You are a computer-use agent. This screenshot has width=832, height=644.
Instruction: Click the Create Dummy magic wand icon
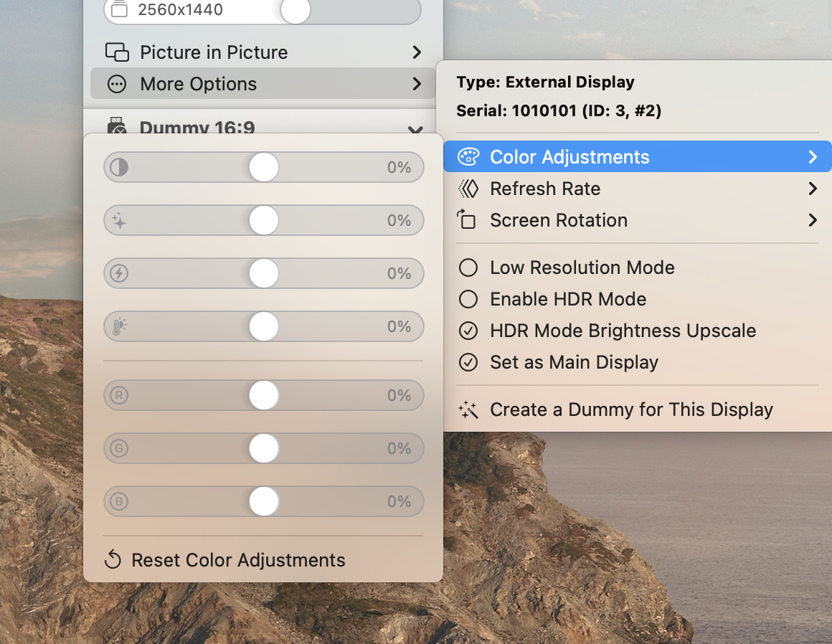pyautogui.click(x=467, y=409)
